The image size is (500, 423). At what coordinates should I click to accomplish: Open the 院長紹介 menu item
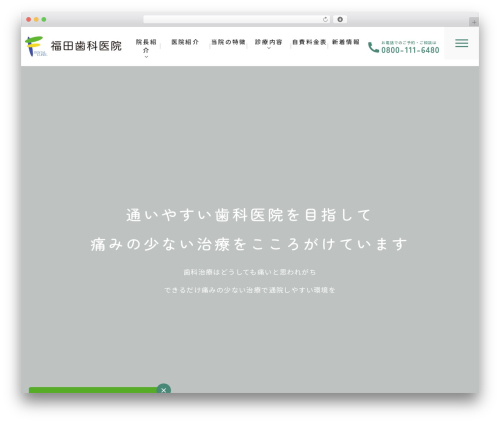click(x=146, y=46)
